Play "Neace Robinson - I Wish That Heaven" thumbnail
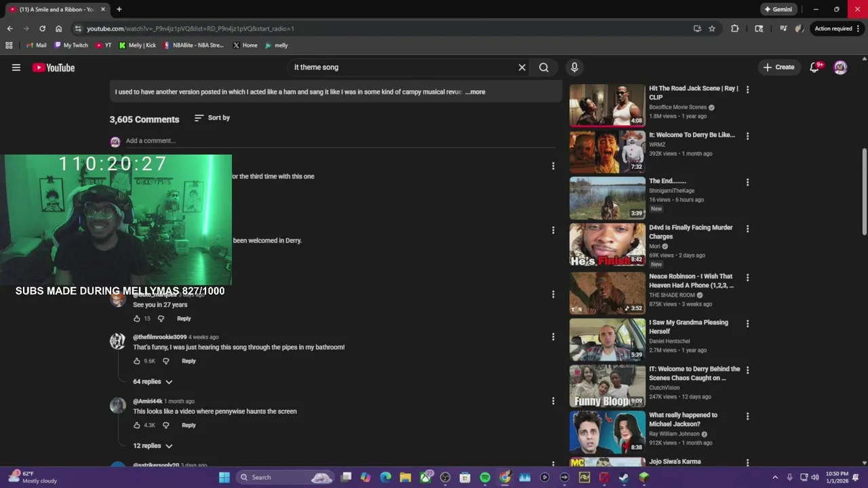 point(607,293)
